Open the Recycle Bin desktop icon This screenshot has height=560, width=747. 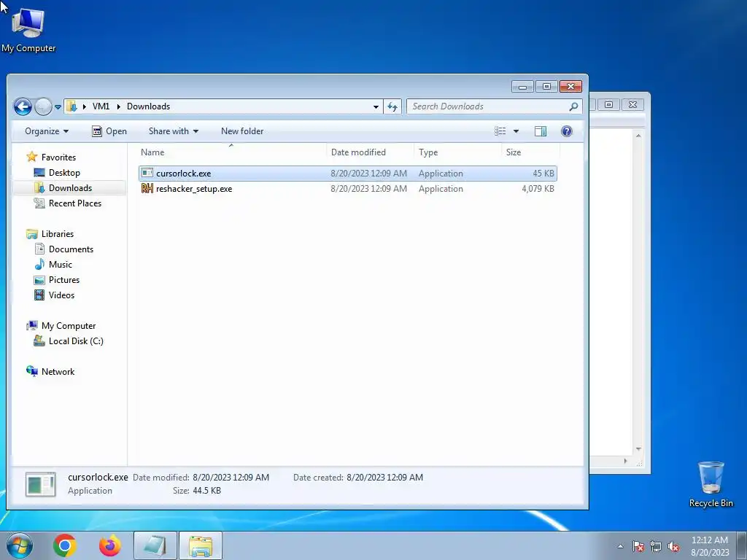(x=711, y=484)
